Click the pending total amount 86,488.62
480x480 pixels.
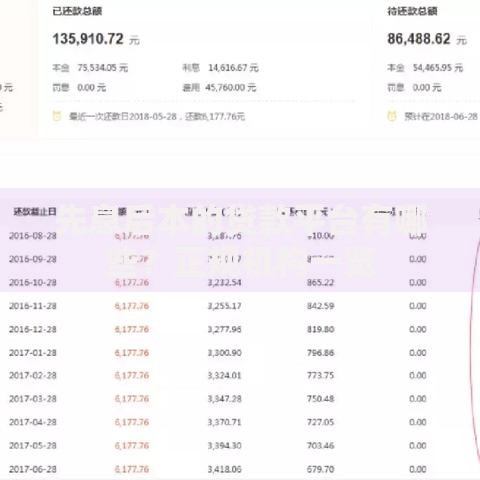pos(419,39)
